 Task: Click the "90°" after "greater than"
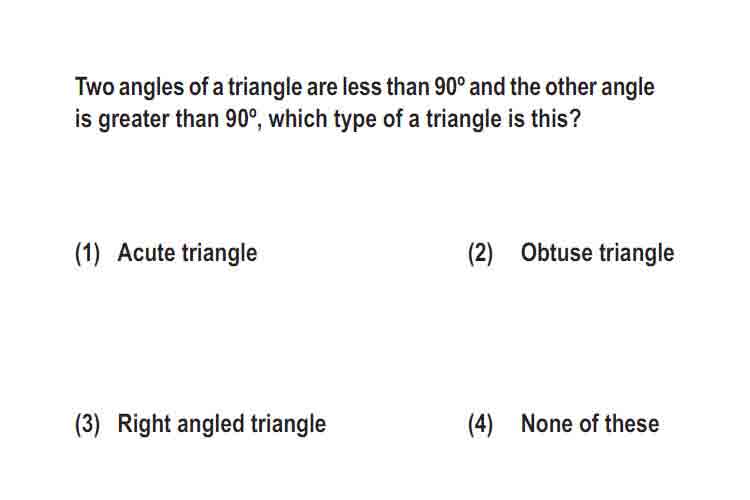coord(241,119)
